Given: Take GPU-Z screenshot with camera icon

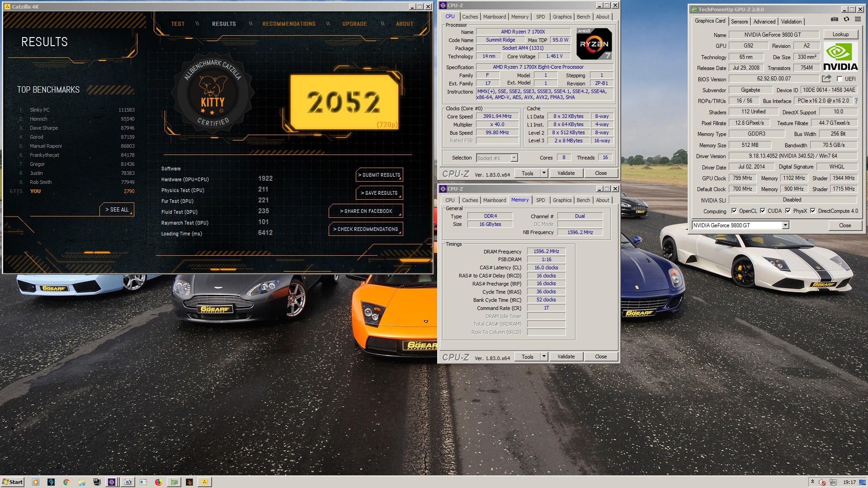Looking at the screenshot, I should click(835, 19).
